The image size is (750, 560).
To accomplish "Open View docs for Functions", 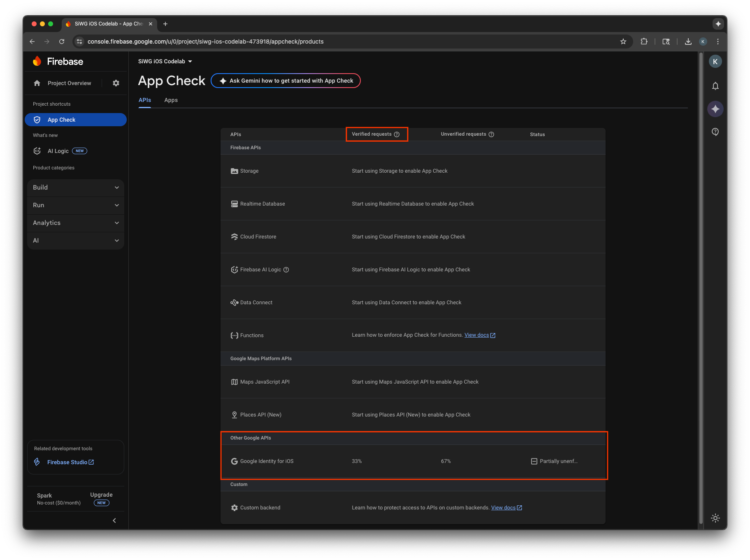I will (x=477, y=335).
